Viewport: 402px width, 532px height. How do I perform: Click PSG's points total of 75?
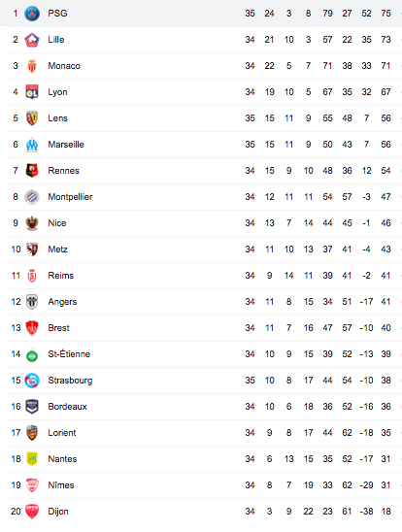coord(385,14)
